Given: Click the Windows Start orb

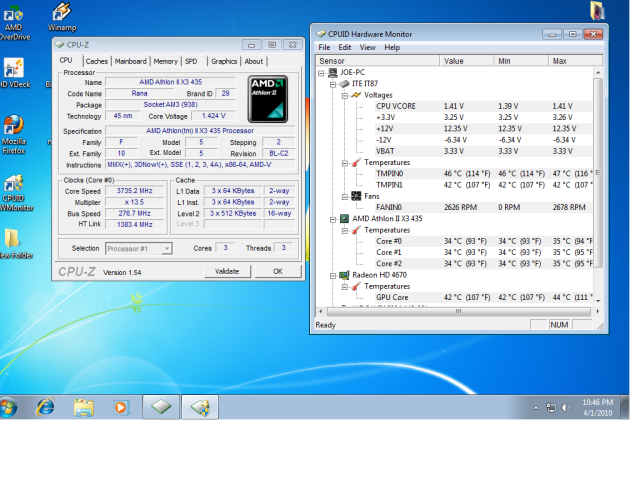Looking at the screenshot, I should 9,407.
